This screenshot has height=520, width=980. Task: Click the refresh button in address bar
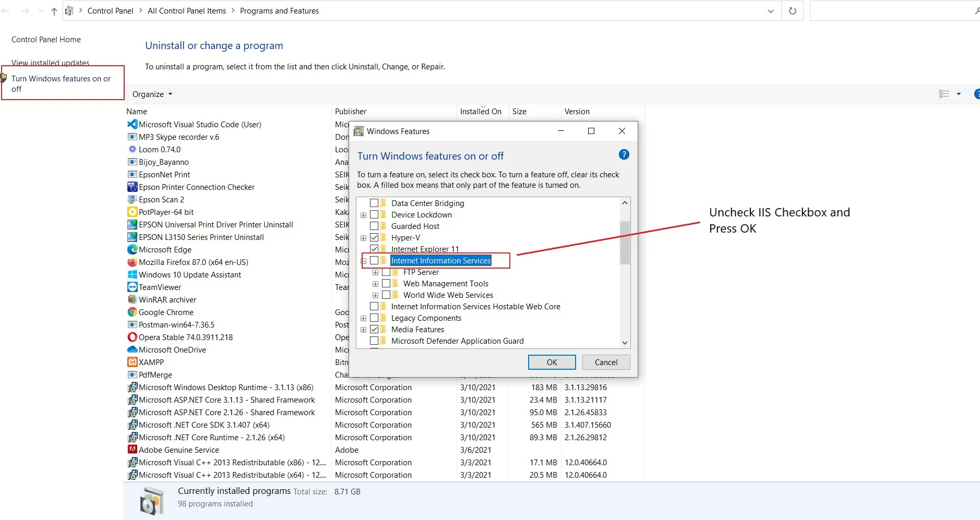[792, 11]
